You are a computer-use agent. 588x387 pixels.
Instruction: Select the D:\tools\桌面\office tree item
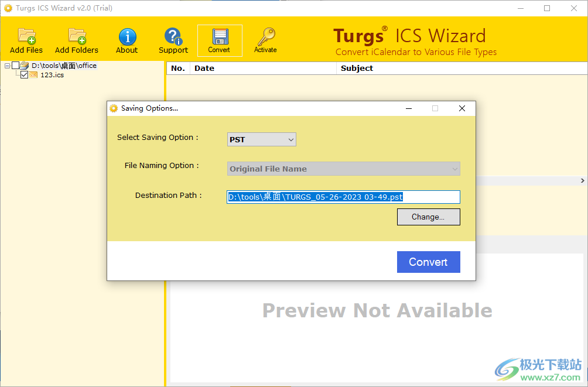click(64, 66)
